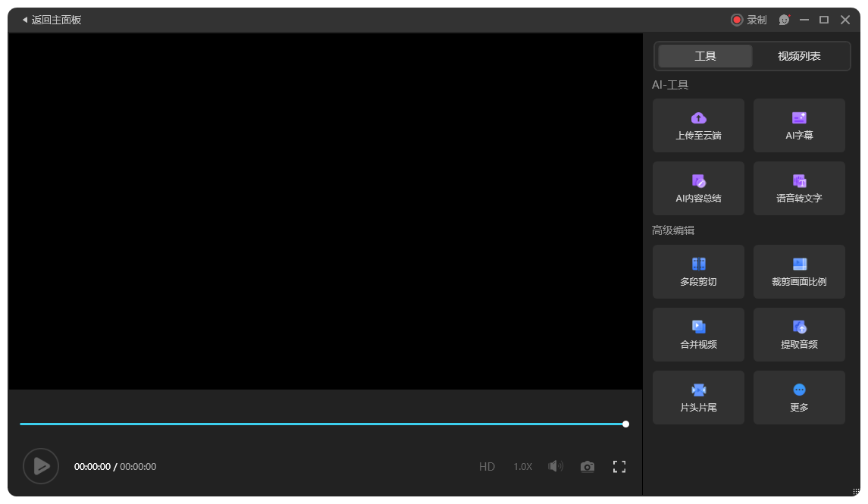
Task: Select the 提取音频 extract audio tool
Action: tap(799, 335)
